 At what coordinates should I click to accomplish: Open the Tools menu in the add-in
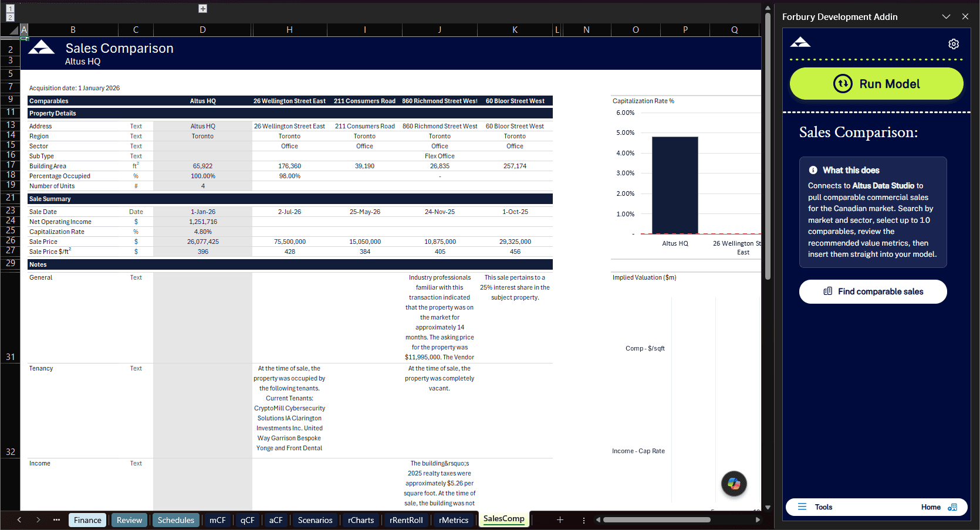[x=816, y=507]
